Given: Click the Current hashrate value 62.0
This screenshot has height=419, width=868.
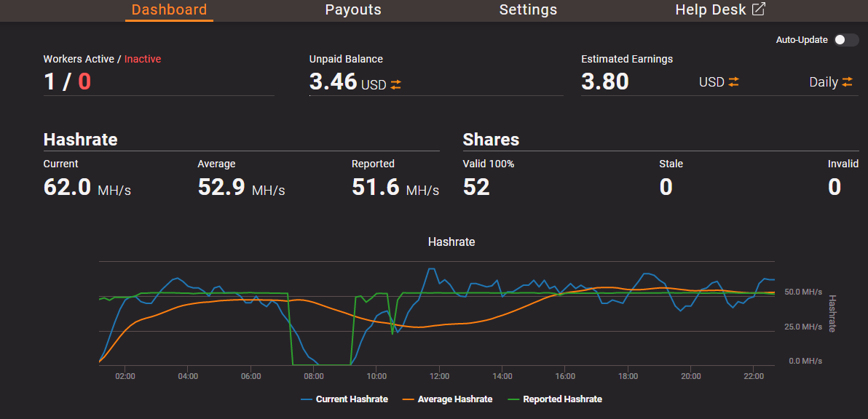Looking at the screenshot, I should coord(67,188).
